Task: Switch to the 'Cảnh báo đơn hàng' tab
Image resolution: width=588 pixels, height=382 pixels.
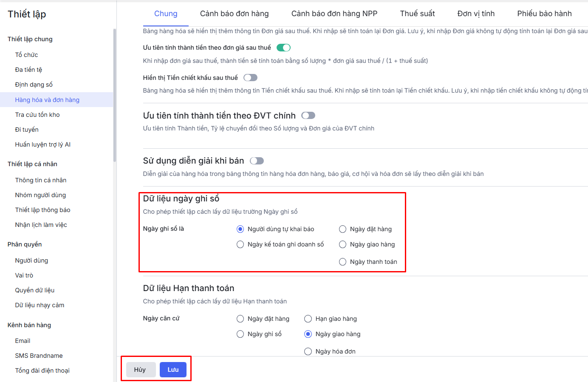Action: coord(234,14)
